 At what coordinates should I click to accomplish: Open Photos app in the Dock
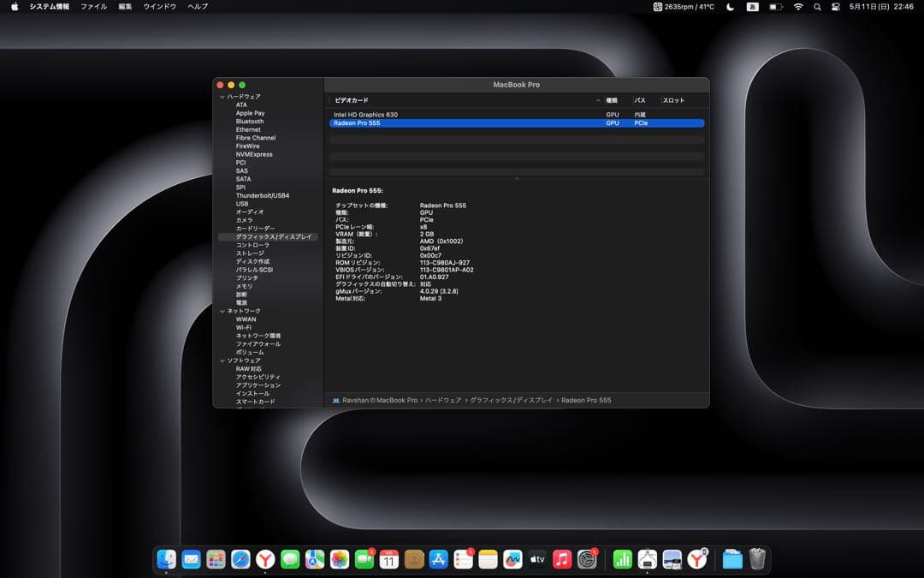tap(340, 558)
